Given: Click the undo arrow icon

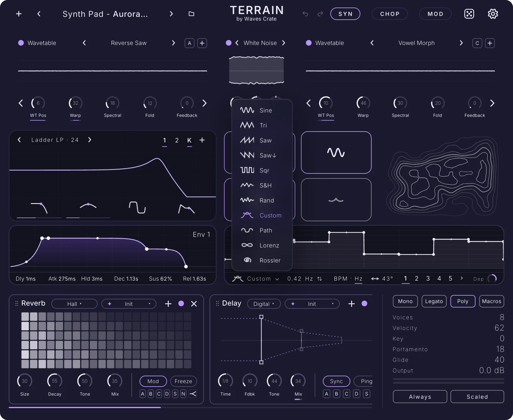Looking at the screenshot, I should pos(305,14).
